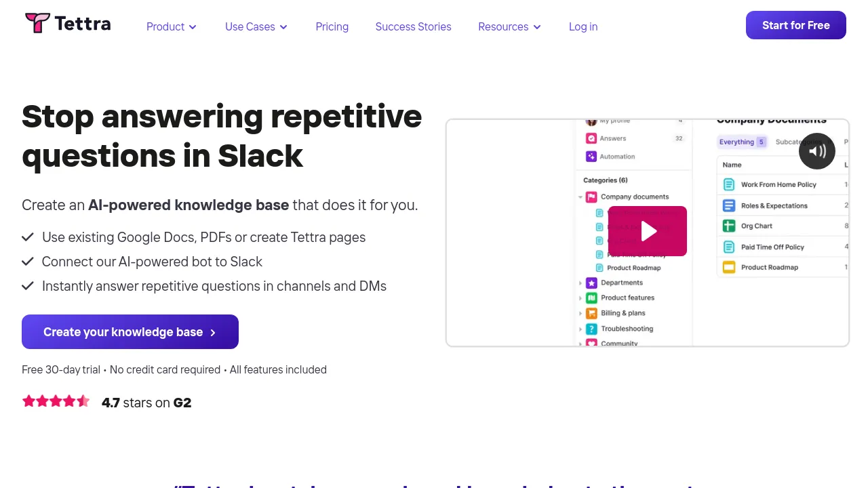The image size is (868, 488).
Task: Open the Product dropdown menu
Action: point(172,27)
